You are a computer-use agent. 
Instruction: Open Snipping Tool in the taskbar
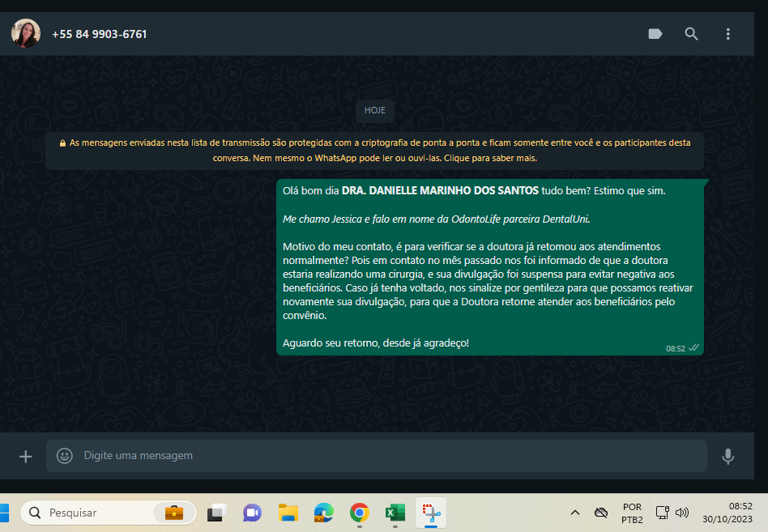[431, 513]
